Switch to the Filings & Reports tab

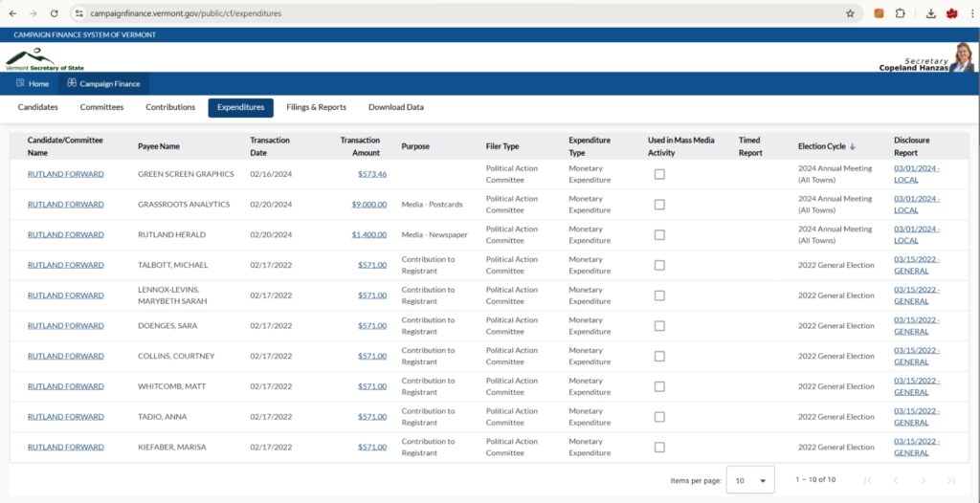[x=316, y=107]
